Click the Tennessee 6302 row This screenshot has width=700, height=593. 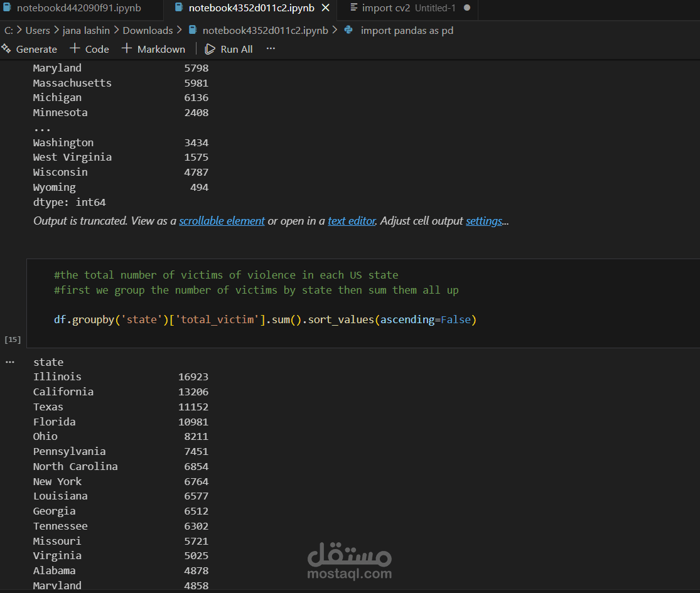[x=121, y=526]
